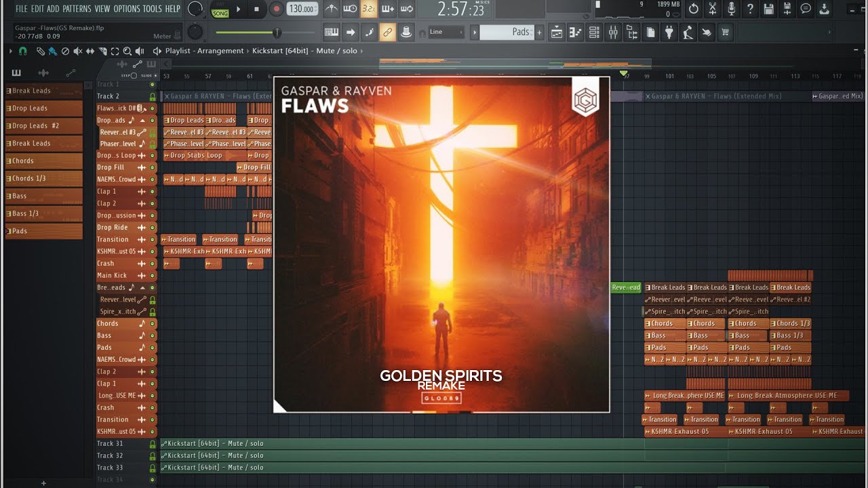Open help question mark icon

[x=750, y=9]
